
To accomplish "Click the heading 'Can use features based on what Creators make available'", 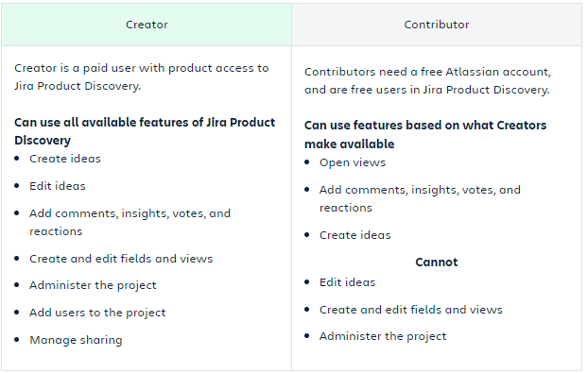I will pyautogui.click(x=425, y=134).
